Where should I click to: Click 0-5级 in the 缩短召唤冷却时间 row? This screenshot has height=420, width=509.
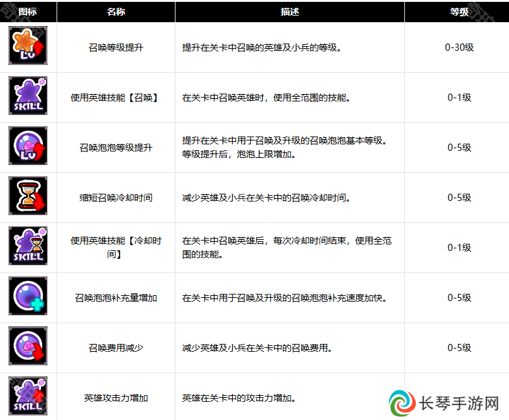tap(459, 198)
